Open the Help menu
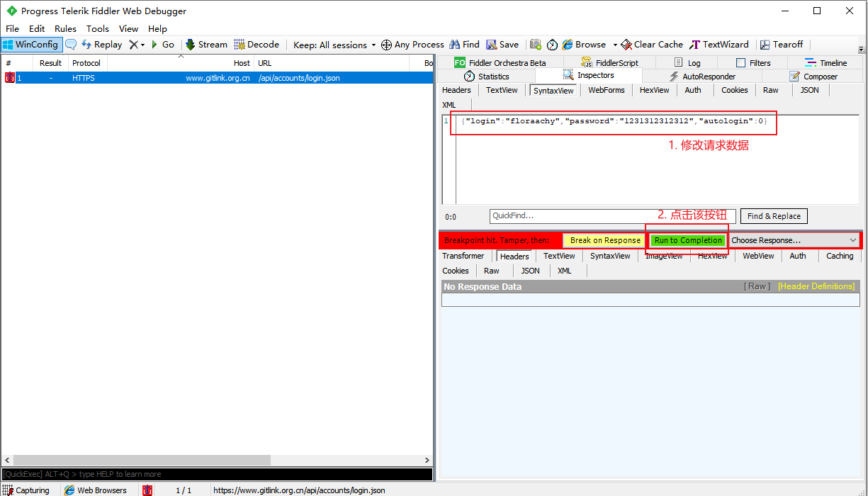Image resolution: width=868 pixels, height=496 pixels. click(x=157, y=28)
